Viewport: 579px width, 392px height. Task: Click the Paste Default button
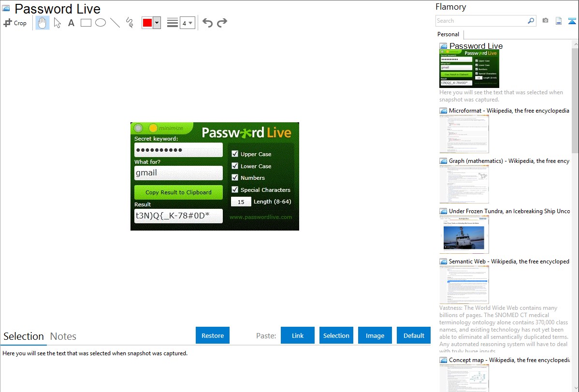click(x=414, y=335)
